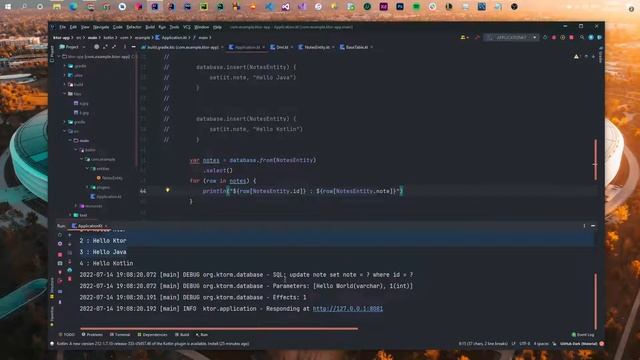Open the run configuration dropdown
The image size is (640, 360).
pos(511,38)
